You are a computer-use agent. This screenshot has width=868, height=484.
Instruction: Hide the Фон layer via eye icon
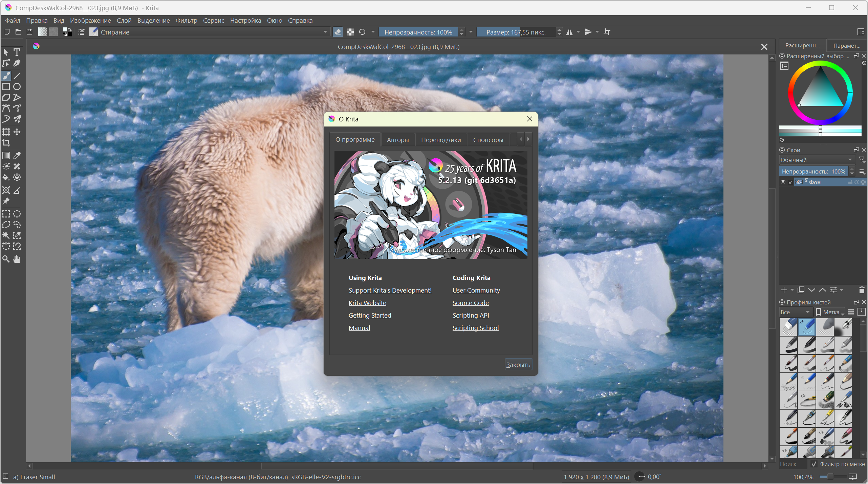(783, 182)
